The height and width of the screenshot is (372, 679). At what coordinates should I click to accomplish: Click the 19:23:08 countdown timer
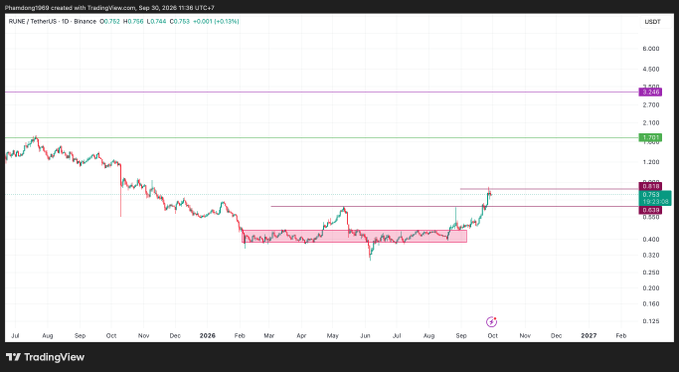point(655,202)
